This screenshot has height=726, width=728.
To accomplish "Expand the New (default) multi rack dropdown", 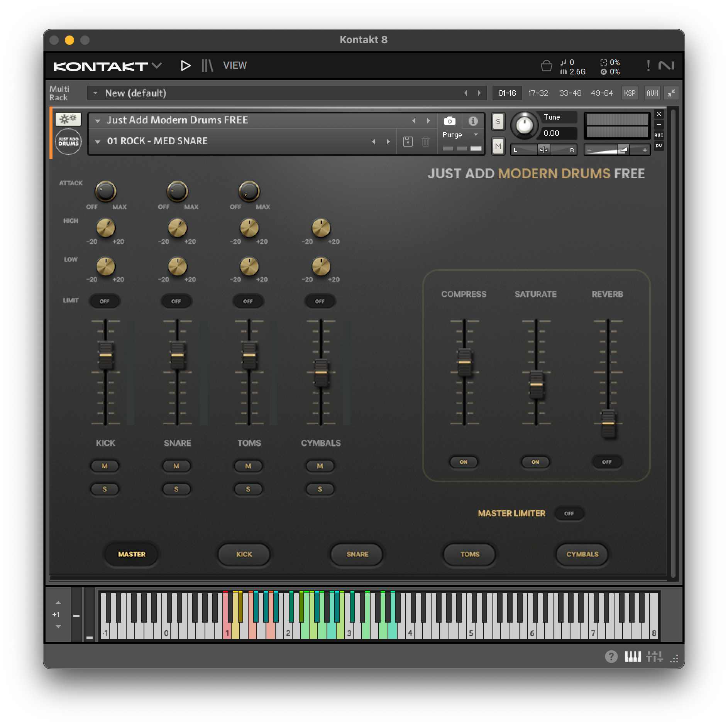I will [96, 93].
